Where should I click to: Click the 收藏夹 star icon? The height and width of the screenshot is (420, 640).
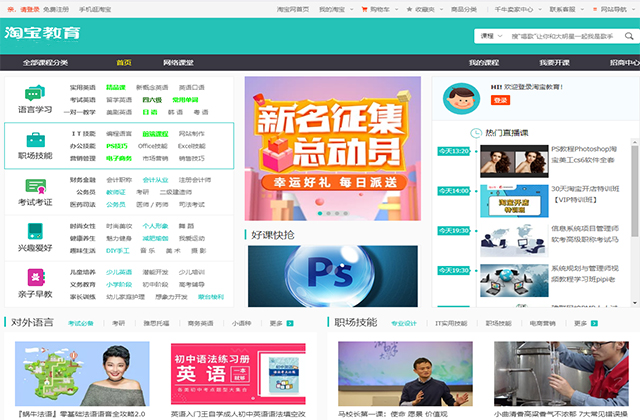pos(409,9)
